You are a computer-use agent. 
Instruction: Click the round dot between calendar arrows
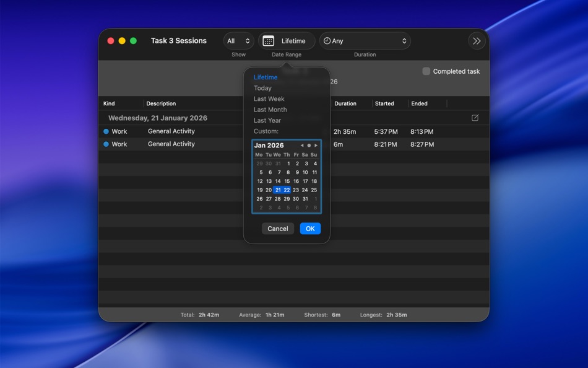309,145
